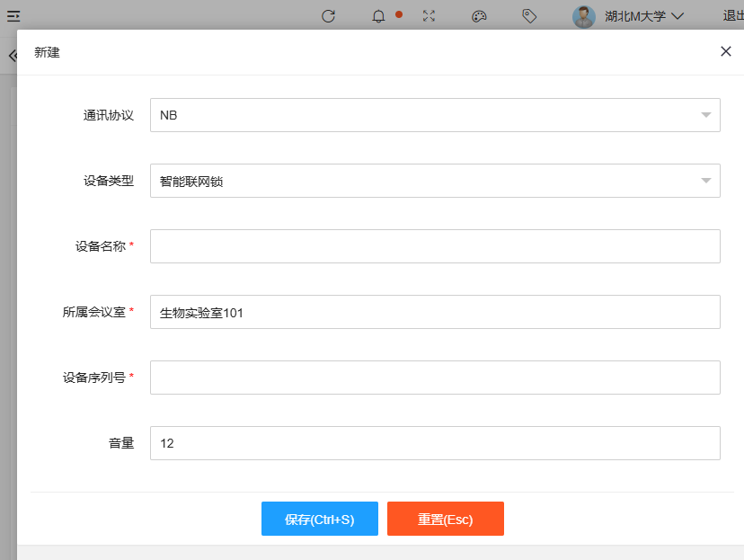Image resolution: width=744 pixels, height=560 pixels.
Task: Click the 所属会议室 field with 生物实验室101
Action: pyautogui.click(x=435, y=312)
